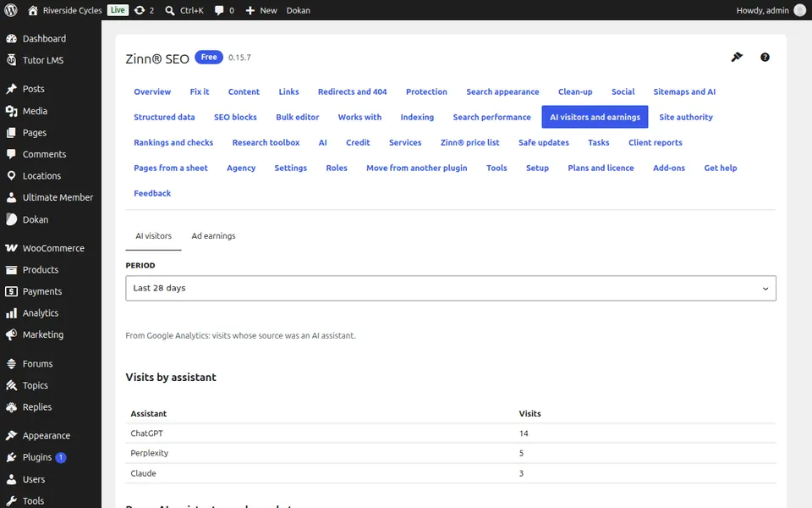Expand the Period dropdown
The image size is (812, 508).
(x=451, y=288)
